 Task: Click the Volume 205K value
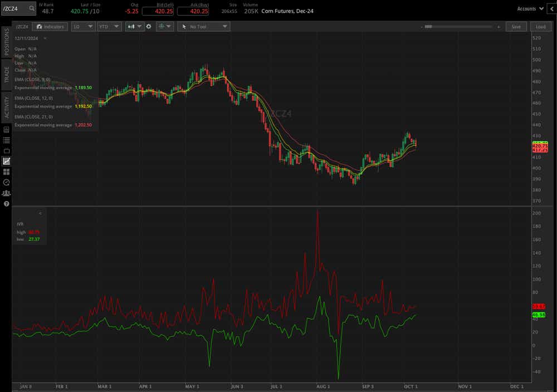(251, 11)
